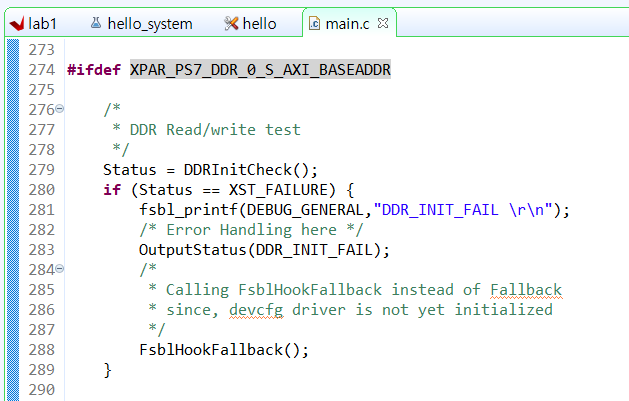Click the blue marker bar beside line numbers
The height and width of the screenshot is (401, 629).
pyautogui.click(x=13, y=220)
